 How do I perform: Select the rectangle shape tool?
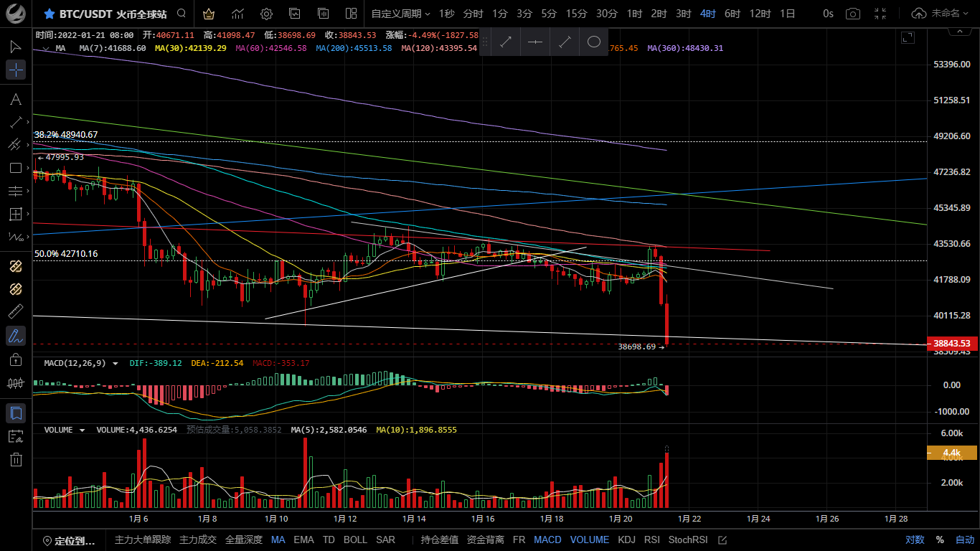click(16, 168)
